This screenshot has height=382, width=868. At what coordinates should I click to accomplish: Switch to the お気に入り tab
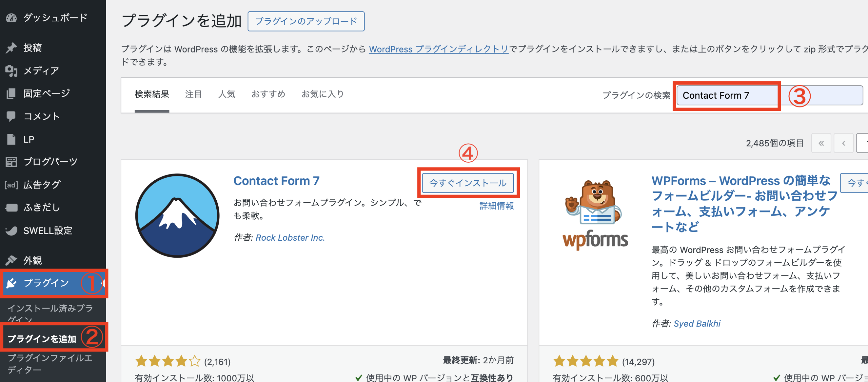coord(323,94)
